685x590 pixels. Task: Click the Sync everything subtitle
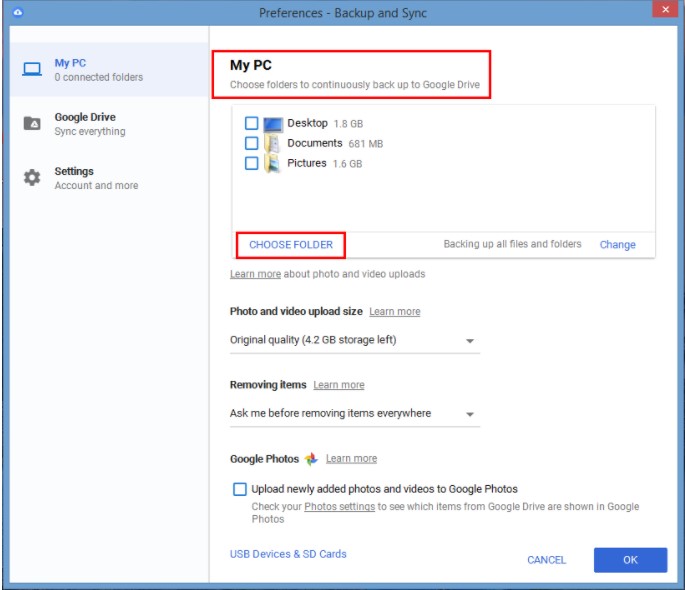(x=90, y=131)
